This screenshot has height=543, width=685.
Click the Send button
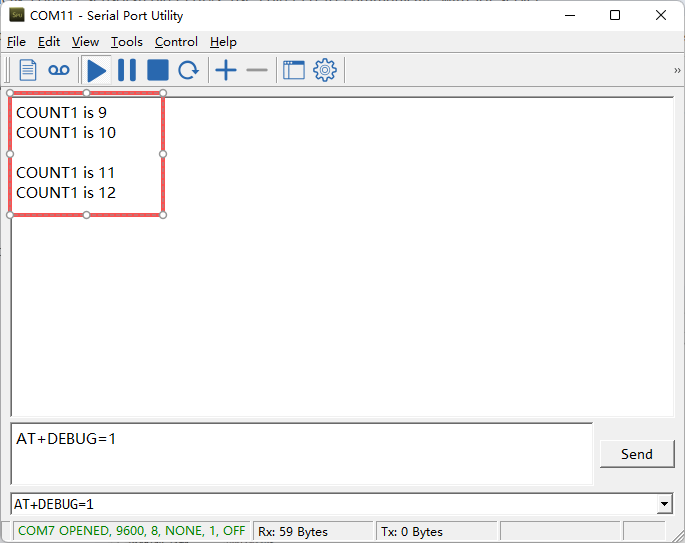(x=637, y=454)
